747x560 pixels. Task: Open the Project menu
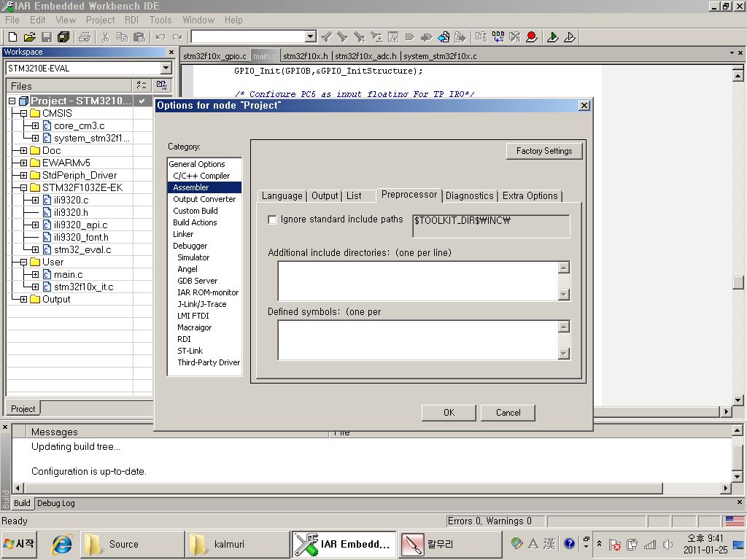(x=100, y=20)
